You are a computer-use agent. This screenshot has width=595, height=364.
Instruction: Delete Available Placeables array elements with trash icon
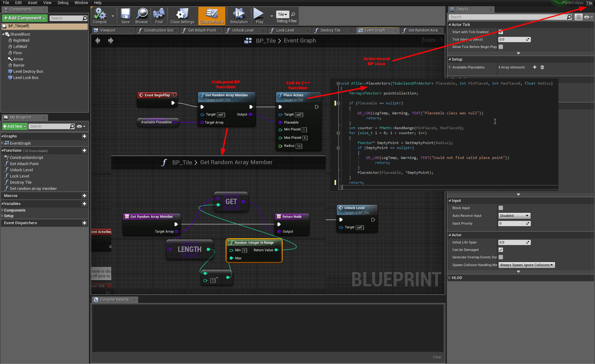(542, 67)
